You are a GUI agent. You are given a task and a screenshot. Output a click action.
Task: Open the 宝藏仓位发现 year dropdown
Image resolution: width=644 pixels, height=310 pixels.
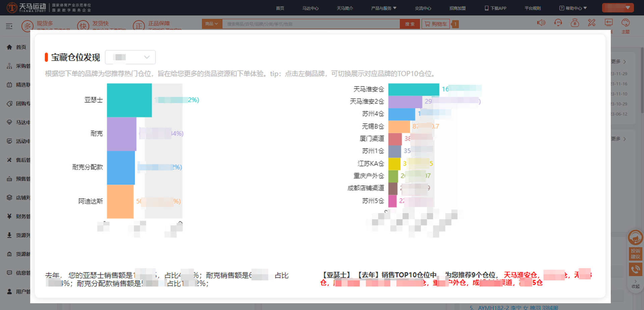pyautogui.click(x=130, y=57)
